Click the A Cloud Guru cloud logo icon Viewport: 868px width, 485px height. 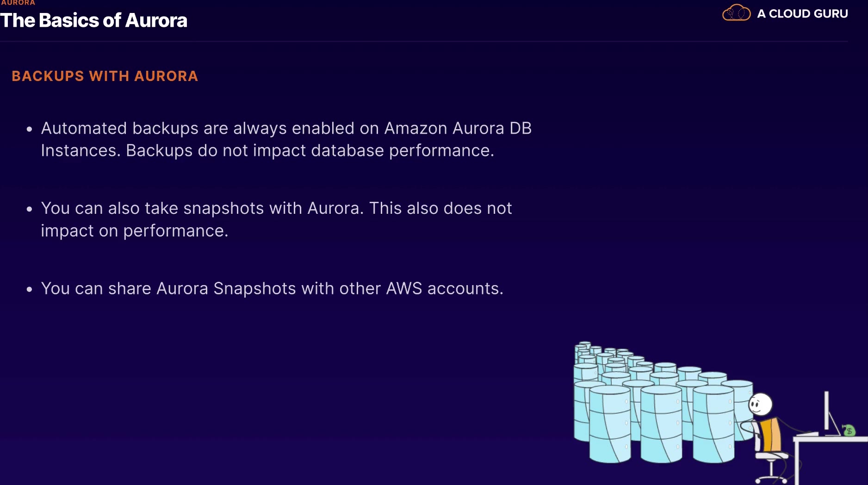(736, 13)
